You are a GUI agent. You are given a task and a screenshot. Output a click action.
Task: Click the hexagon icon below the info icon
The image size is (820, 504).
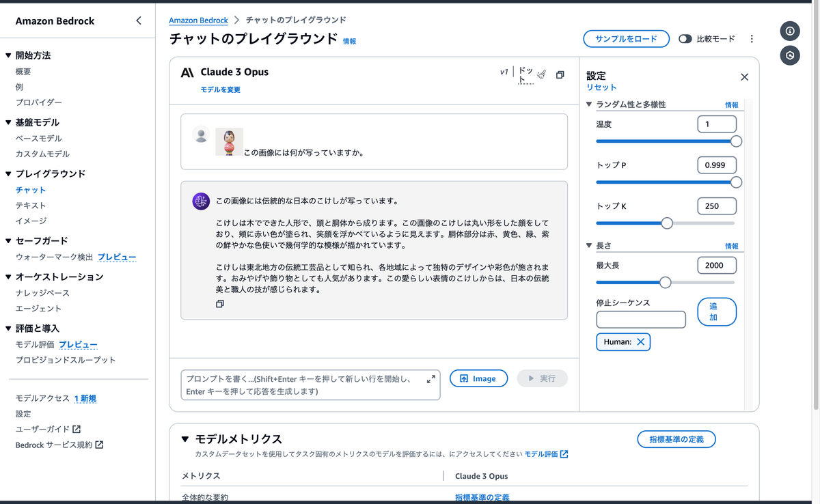coord(790,55)
